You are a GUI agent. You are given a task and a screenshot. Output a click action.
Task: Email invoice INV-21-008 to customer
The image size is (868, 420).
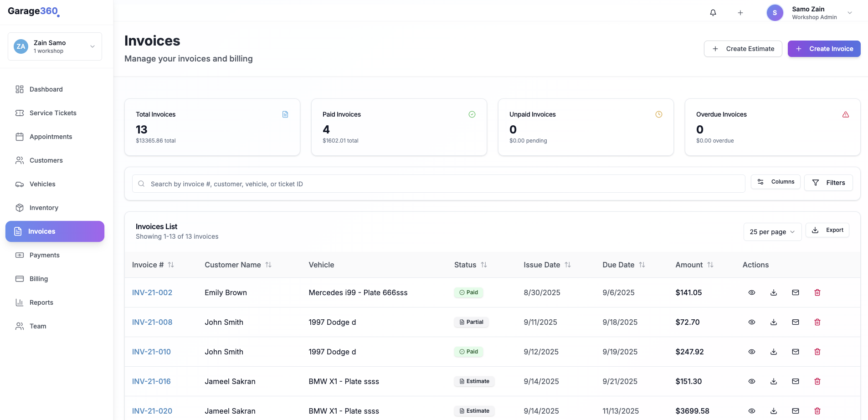coord(796,322)
